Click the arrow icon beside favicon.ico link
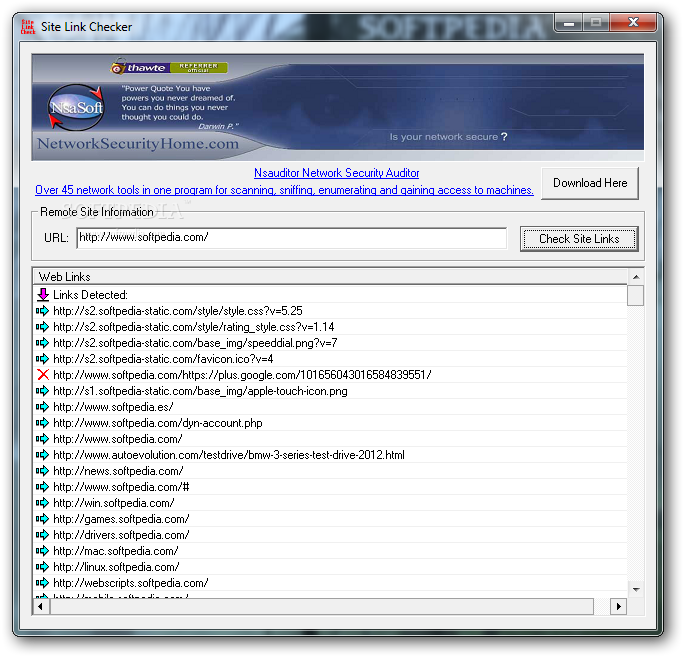The width and height of the screenshot is (684, 657). click(x=42, y=359)
